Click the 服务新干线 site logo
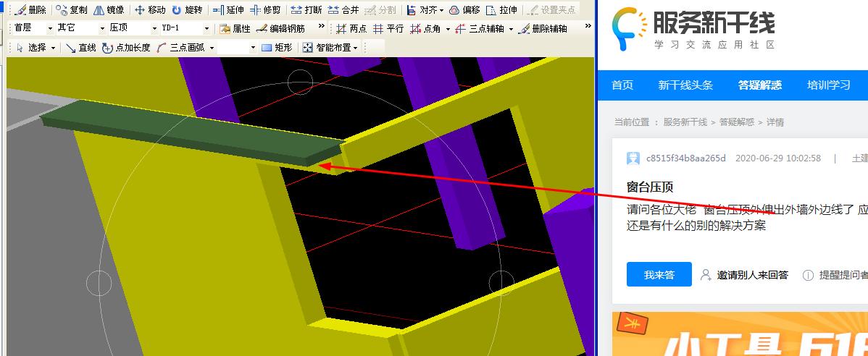Viewport: 868px width, 356px height. click(x=693, y=29)
